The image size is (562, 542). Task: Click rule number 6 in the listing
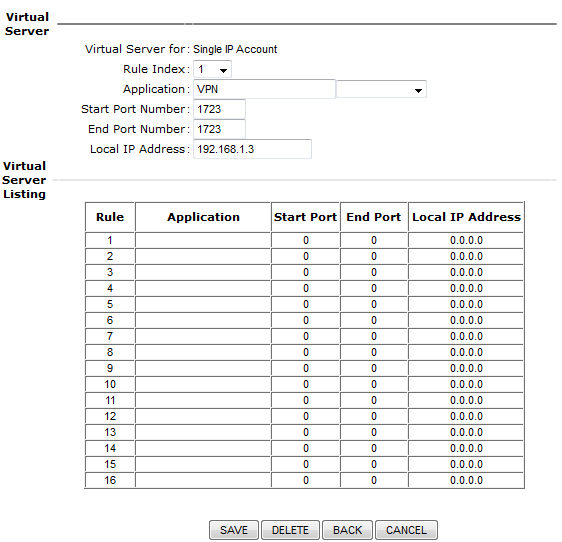110,320
